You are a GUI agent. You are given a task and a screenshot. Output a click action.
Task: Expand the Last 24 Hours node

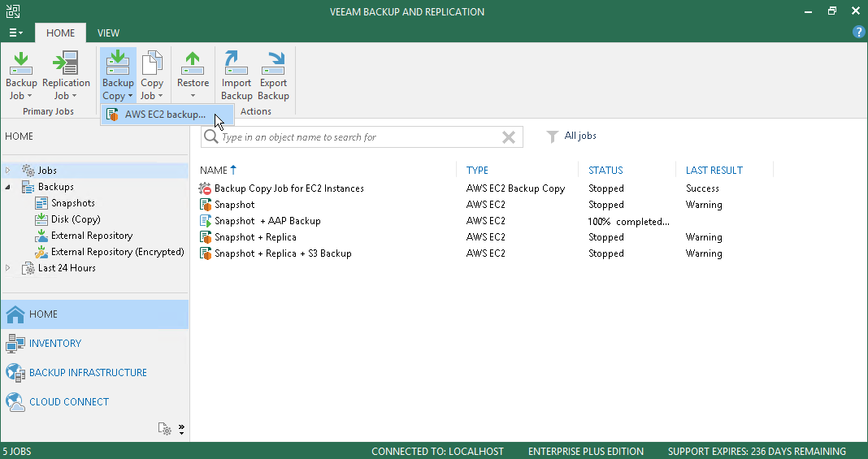tap(8, 267)
